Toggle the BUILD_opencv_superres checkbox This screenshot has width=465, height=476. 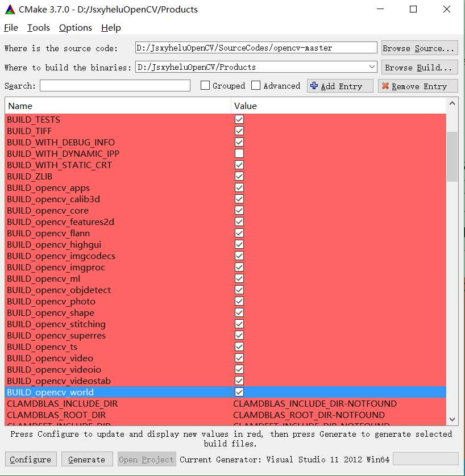pos(239,336)
